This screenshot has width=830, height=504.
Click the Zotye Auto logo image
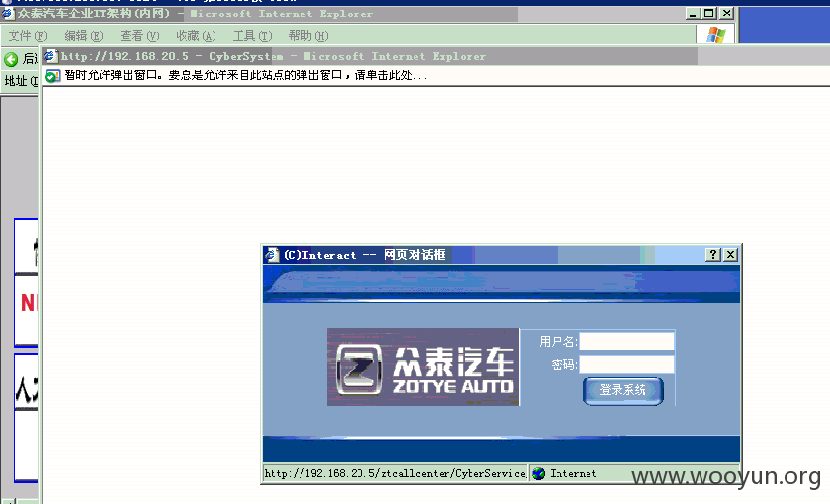click(422, 367)
